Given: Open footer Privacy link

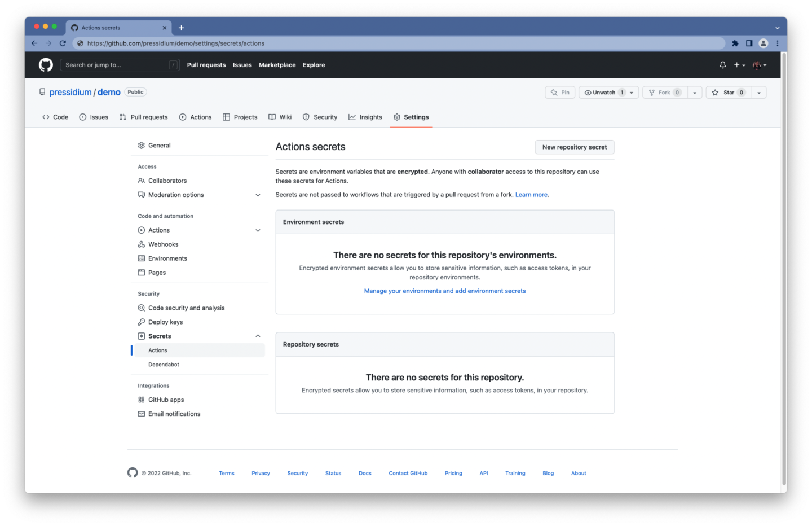Looking at the screenshot, I should [261, 474].
